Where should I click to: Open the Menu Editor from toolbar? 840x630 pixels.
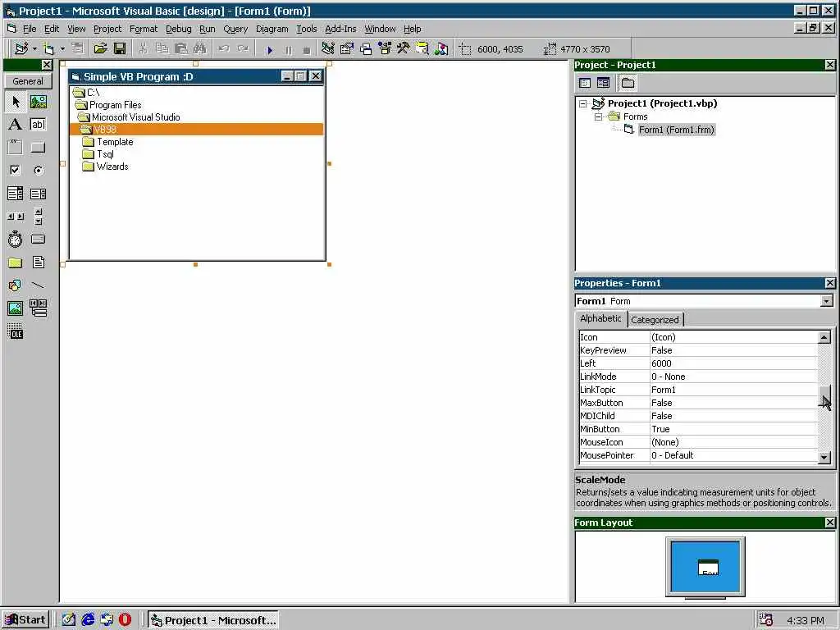(x=78, y=49)
